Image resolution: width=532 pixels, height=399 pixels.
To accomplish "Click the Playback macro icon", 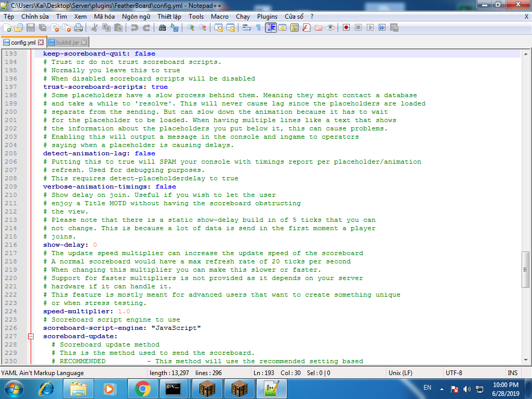I will pyautogui.click(x=370, y=28).
